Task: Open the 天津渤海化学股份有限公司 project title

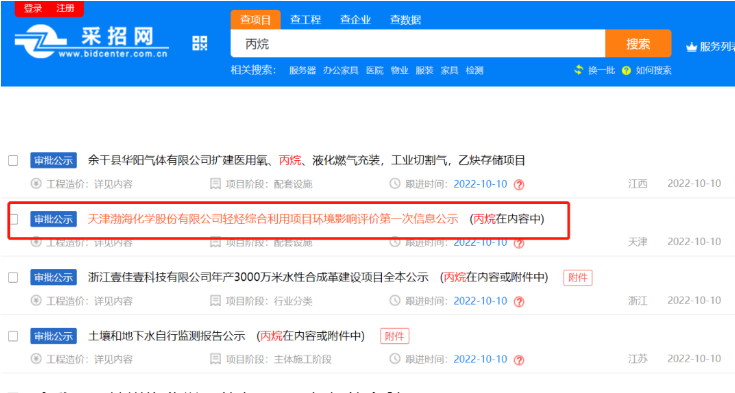Action: click(x=273, y=219)
